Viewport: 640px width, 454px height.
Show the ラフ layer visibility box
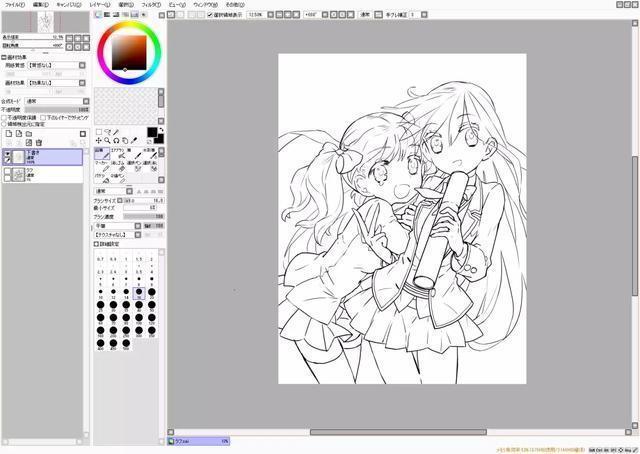click(7, 171)
